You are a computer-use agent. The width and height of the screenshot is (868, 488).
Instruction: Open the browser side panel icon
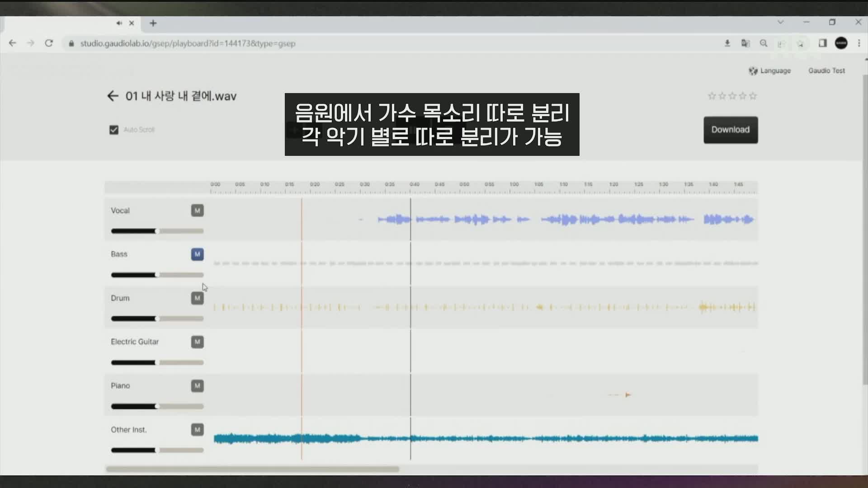[822, 43]
